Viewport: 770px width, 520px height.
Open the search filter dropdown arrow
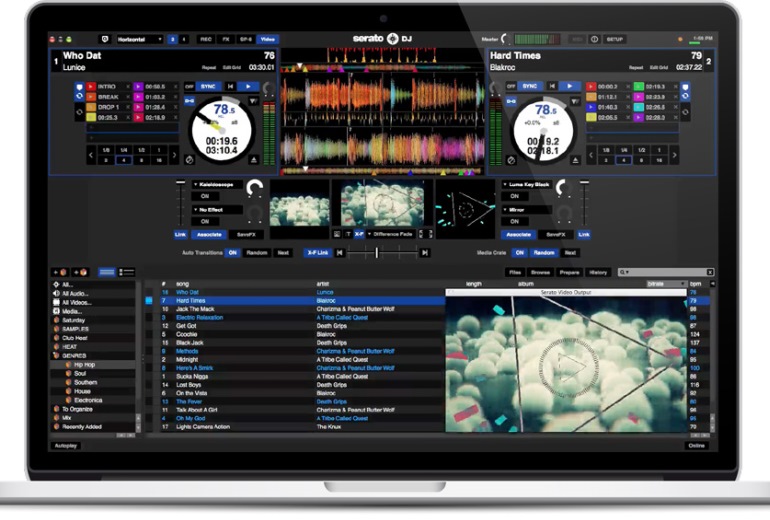[x=625, y=273]
